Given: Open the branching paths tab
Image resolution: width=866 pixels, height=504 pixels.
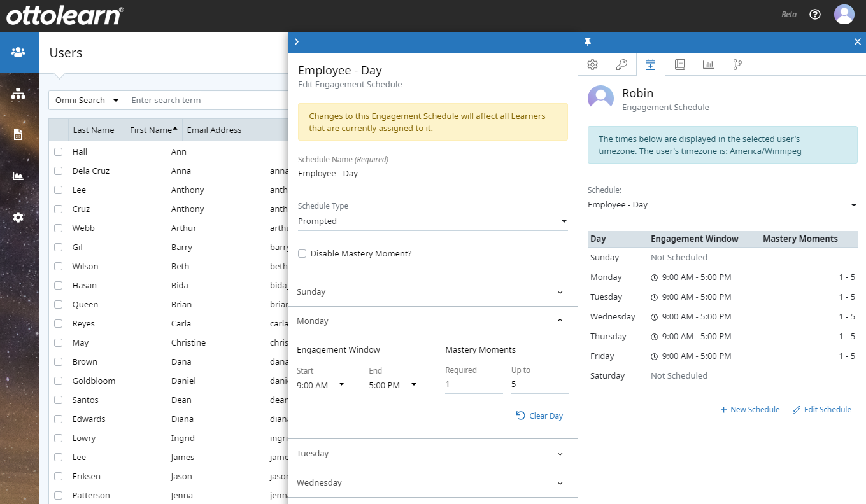Looking at the screenshot, I should point(737,64).
